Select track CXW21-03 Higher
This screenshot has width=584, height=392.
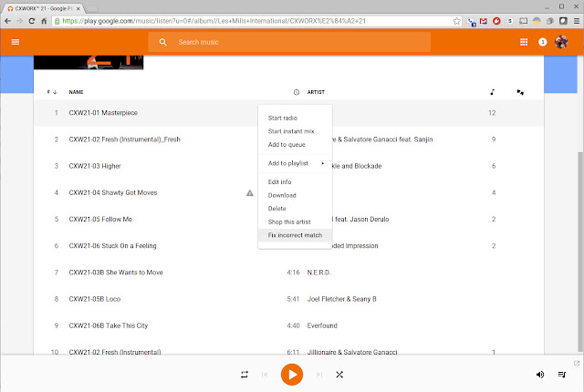click(x=95, y=166)
